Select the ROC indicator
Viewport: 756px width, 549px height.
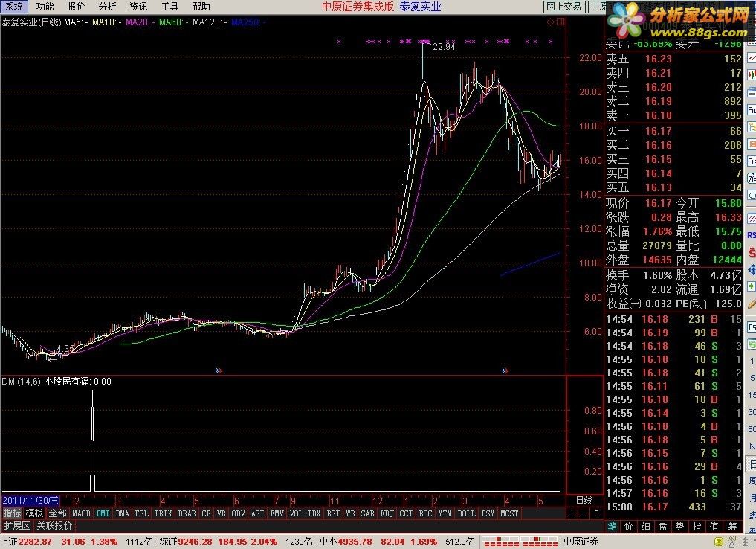pyautogui.click(x=426, y=513)
